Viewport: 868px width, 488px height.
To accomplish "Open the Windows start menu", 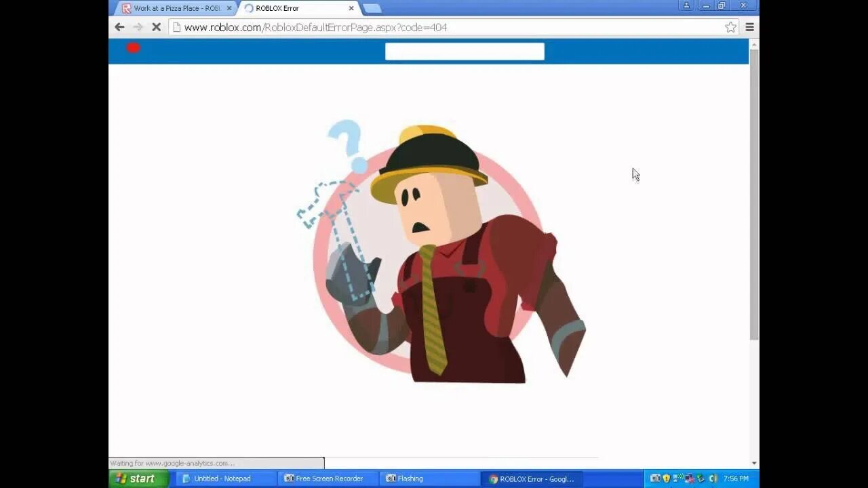I will pyautogui.click(x=138, y=479).
